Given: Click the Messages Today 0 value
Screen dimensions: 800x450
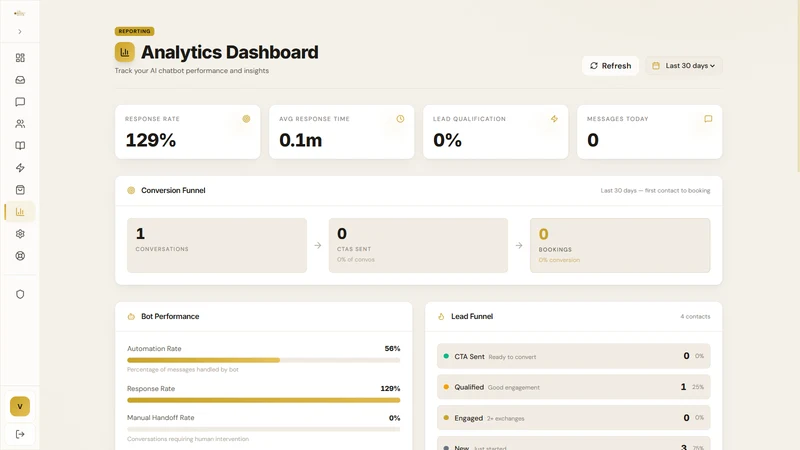Looking at the screenshot, I should [x=593, y=140].
